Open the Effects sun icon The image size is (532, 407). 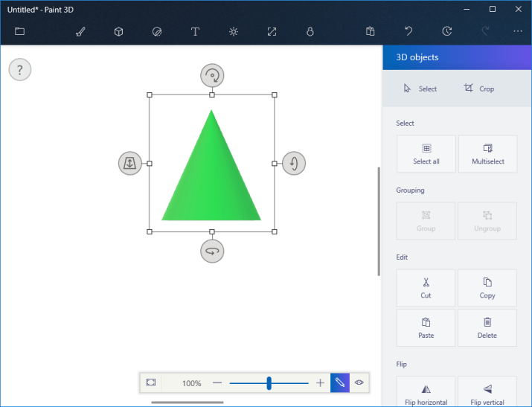pos(234,31)
